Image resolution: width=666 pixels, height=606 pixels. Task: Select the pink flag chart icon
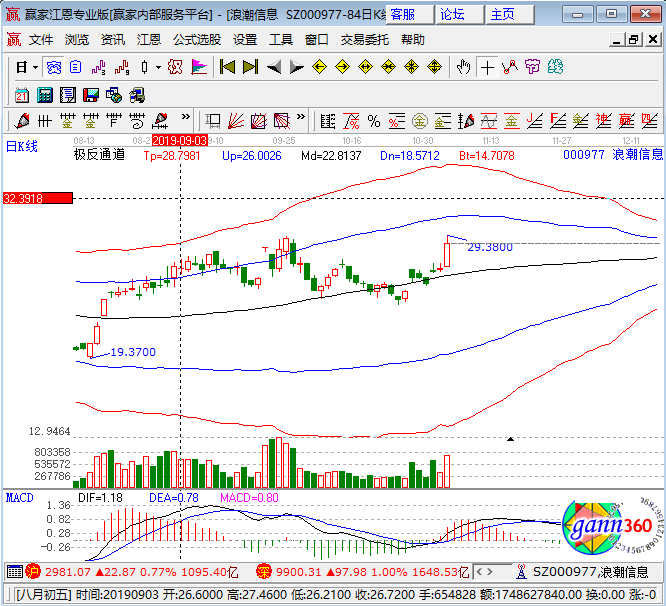pyautogui.click(x=199, y=67)
